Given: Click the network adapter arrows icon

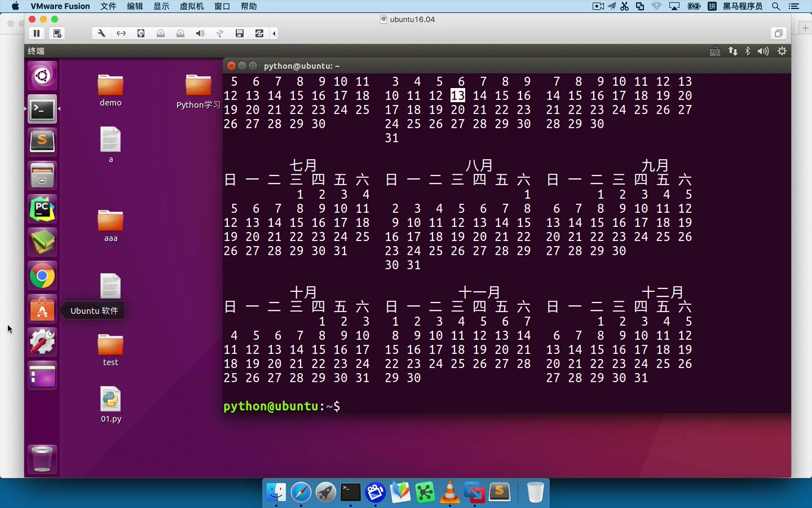Looking at the screenshot, I should 121,33.
